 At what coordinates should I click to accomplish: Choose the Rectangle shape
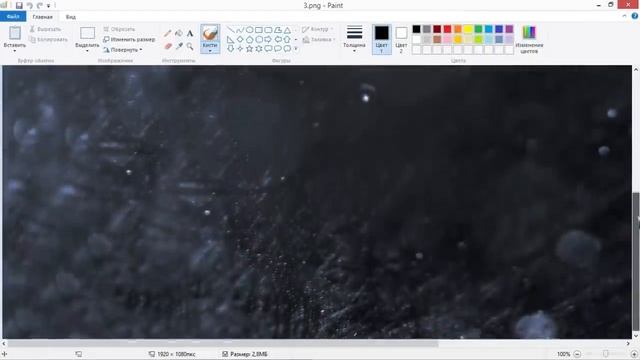point(259,30)
